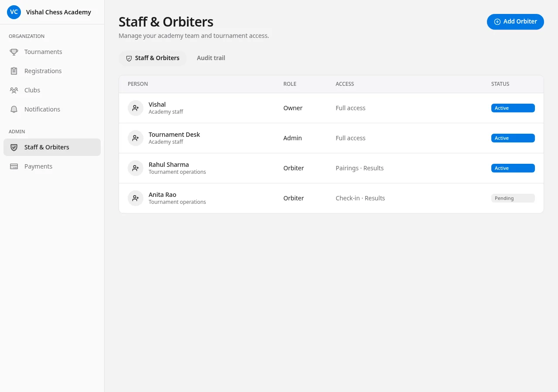The image size is (558, 392).
Task: Click the Pending badge for Anita Rao
Action: click(513, 198)
